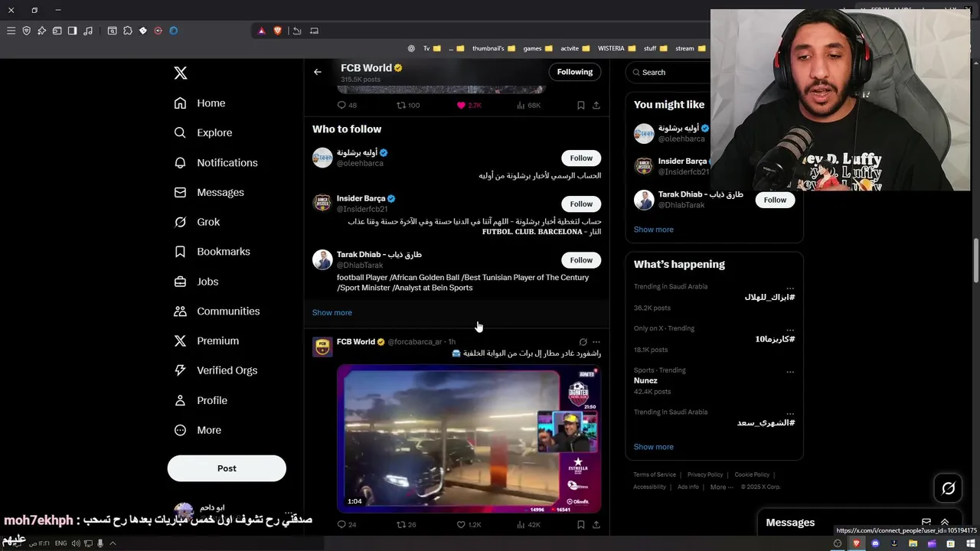
Task: Open the Brave VPN shield icon
Action: (26, 31)
